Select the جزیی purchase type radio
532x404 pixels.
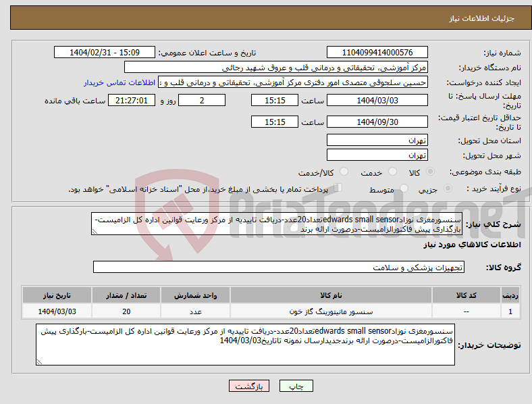point(448,188)
